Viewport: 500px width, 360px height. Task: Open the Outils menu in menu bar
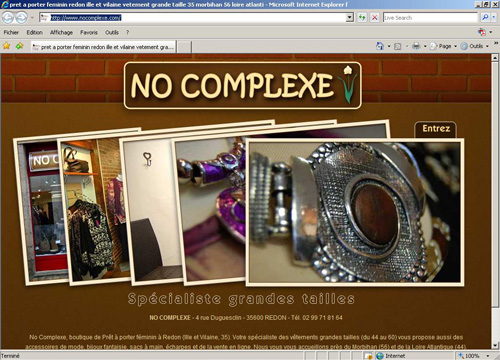pyautogui.click(x=112, y=32)
